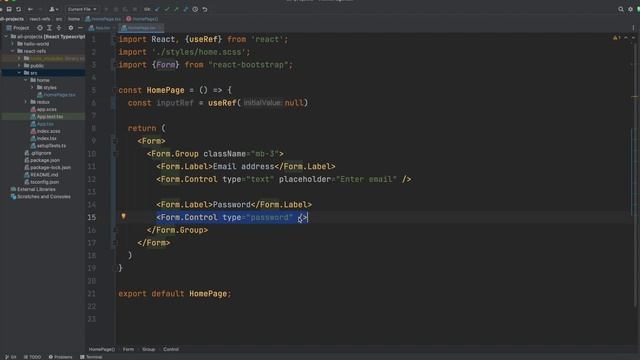640x360 pixels.
Task: Click the Git push arrow icon
Action: click(x=176, y=9)
